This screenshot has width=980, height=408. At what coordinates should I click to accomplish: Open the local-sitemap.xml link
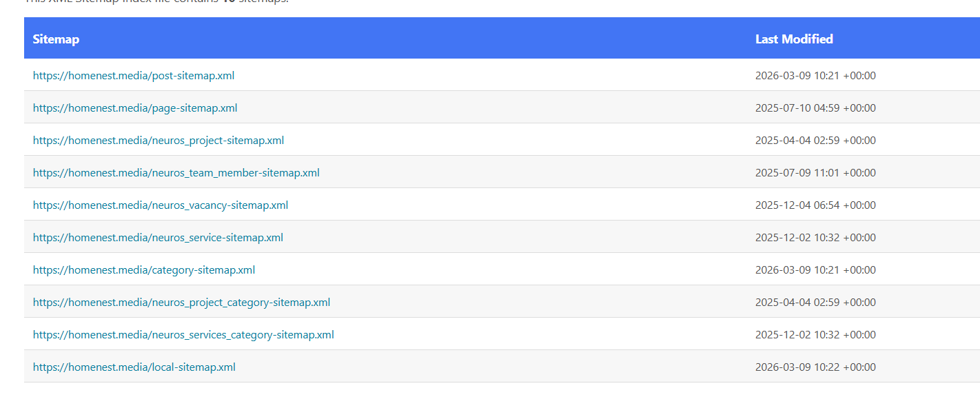coord(134,367)
